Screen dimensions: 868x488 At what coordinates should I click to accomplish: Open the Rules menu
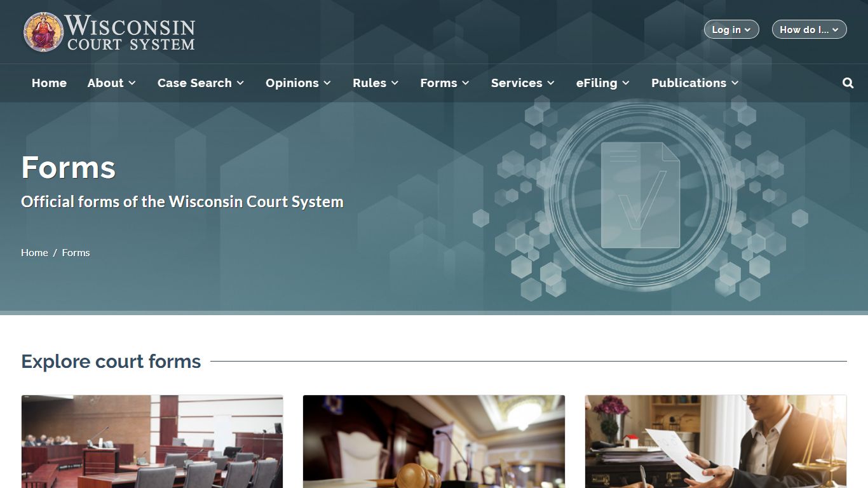click(376, 83)
